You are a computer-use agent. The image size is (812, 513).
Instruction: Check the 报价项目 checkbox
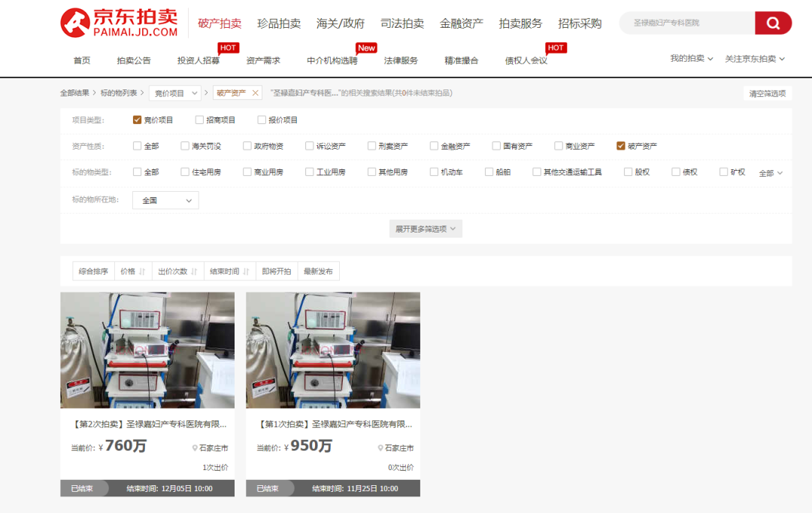tap(262, 120)
